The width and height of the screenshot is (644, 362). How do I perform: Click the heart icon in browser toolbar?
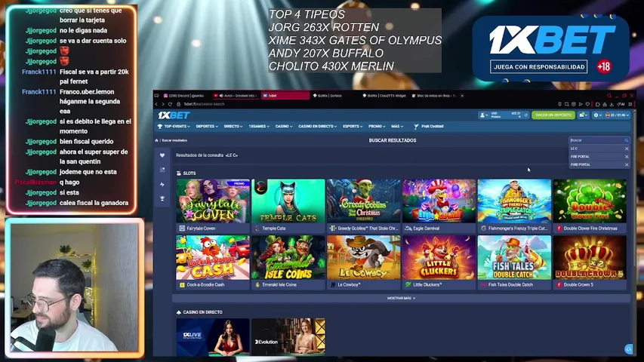pyautogui.click(x=587, y=104)
